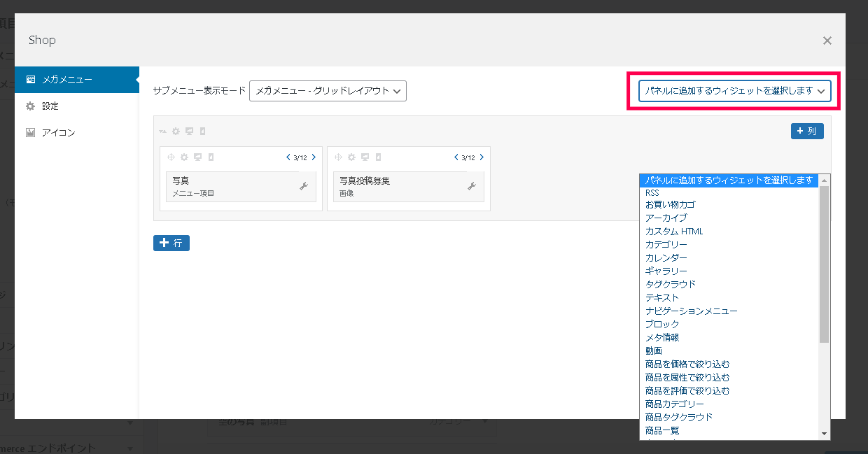Choose 動画 widget
This screenshot has width=868, height=454.
(x=729, y=351)
